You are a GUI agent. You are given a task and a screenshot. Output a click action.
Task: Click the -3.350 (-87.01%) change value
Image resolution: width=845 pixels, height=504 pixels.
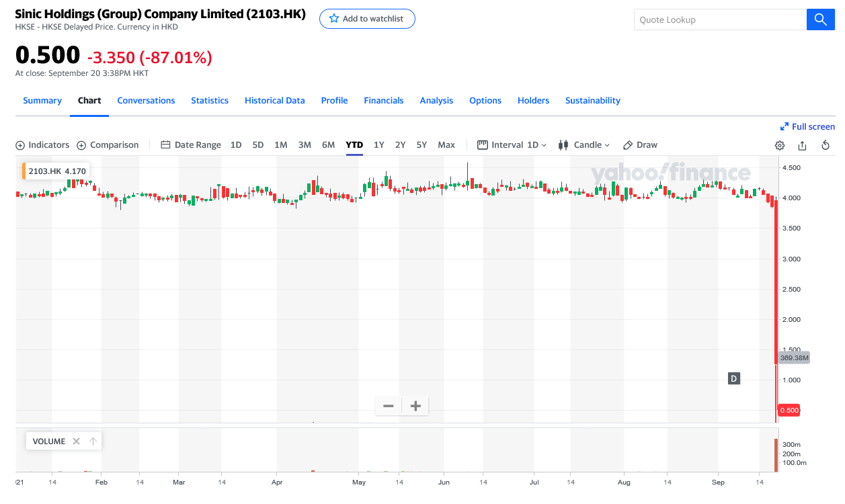tap(150, 58)
